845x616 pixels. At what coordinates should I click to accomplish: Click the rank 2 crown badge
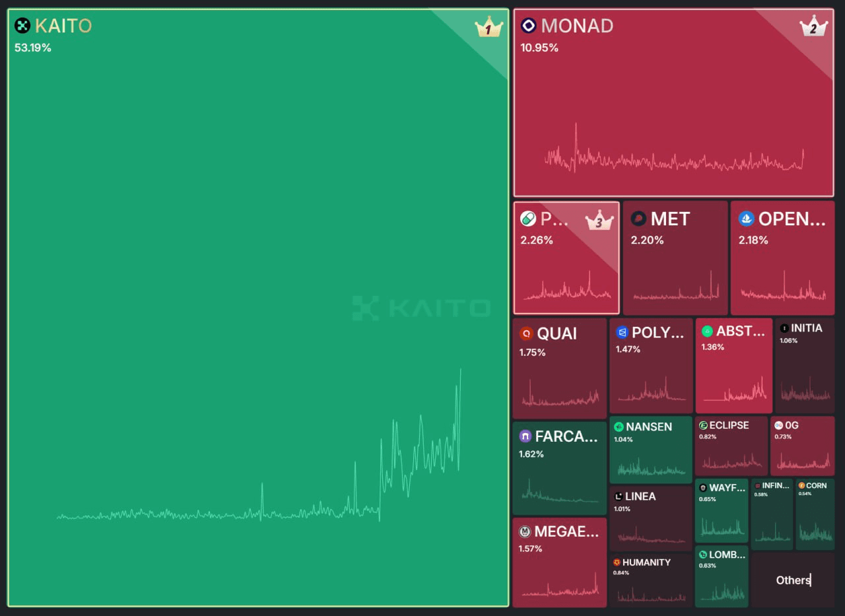tap(813, 26)
